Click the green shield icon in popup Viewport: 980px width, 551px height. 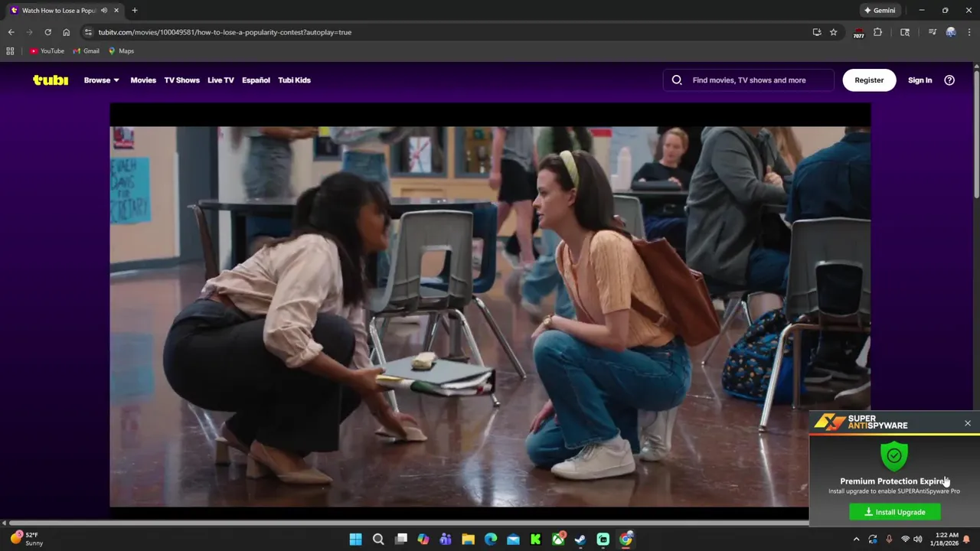[894, 455]
